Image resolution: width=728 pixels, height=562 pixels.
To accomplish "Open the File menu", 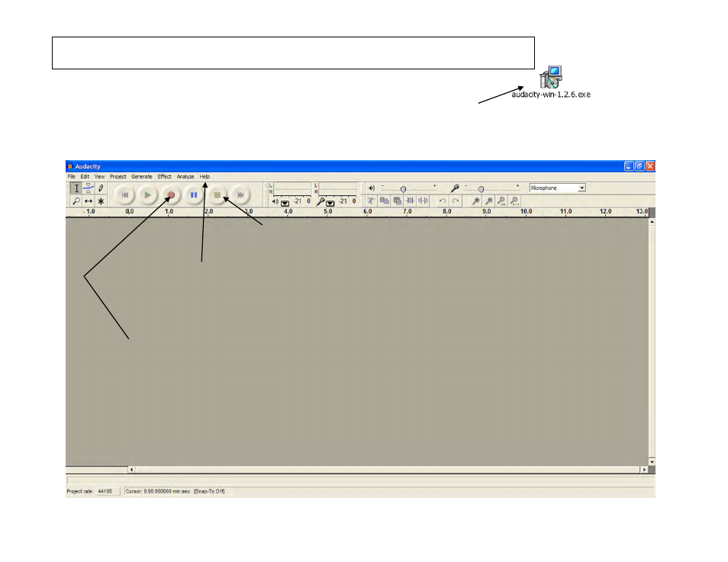I will (72, 177).
